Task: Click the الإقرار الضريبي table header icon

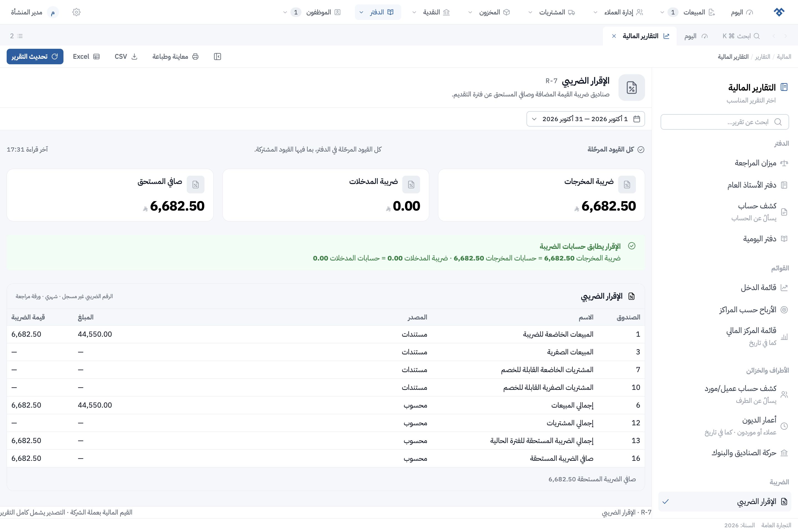Action: [x=631, y=296]
